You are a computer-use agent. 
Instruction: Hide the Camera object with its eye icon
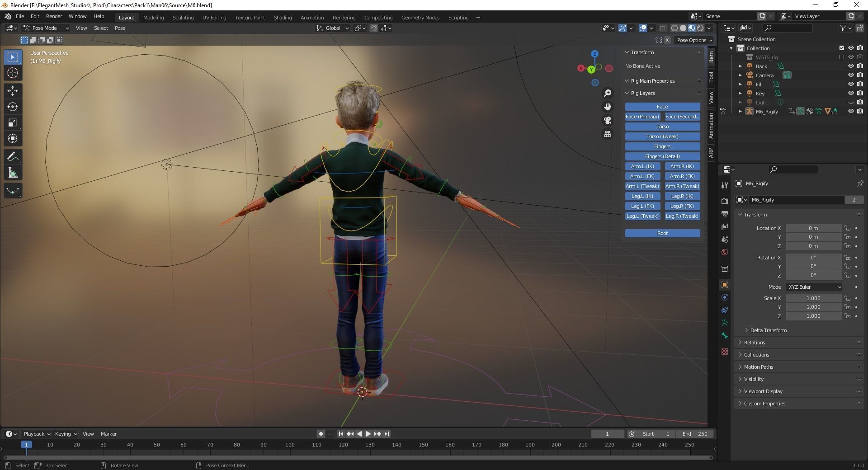tap(850, 75)
